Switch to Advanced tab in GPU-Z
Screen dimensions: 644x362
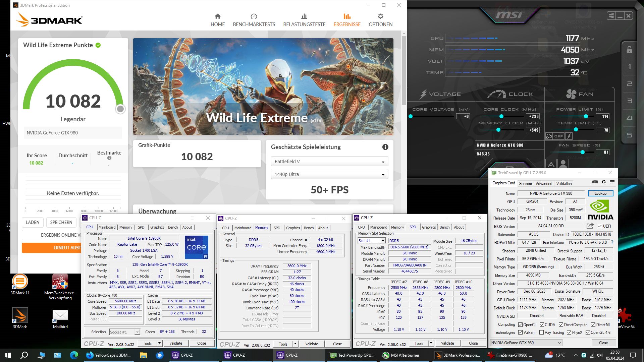point(544,184)
